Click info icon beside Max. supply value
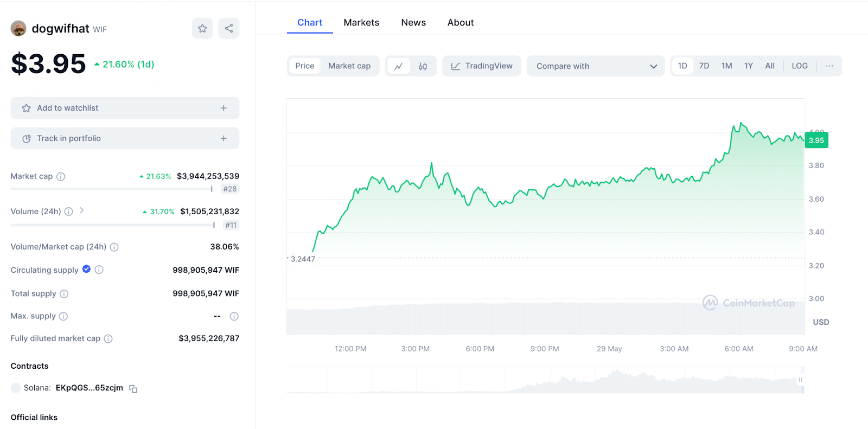Screen dimensions: 868x429 click(234, 316)
